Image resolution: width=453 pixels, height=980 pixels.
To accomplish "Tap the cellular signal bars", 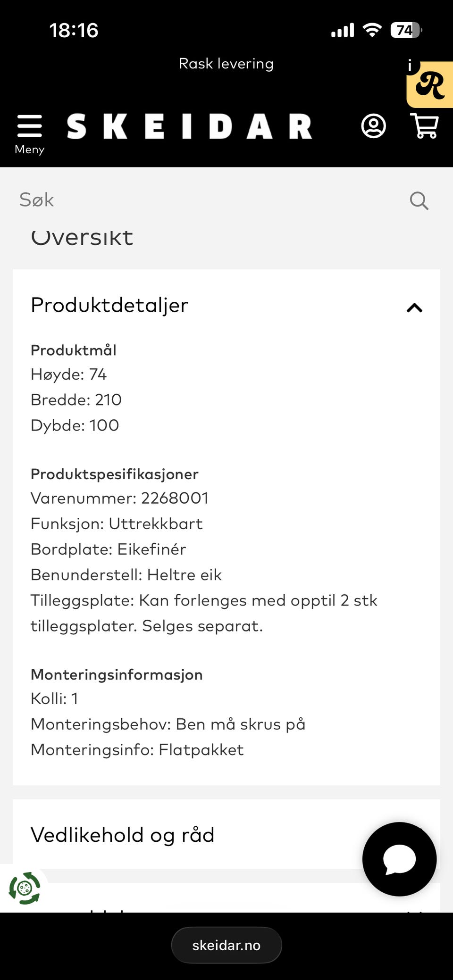I will [x=343, y=31].
